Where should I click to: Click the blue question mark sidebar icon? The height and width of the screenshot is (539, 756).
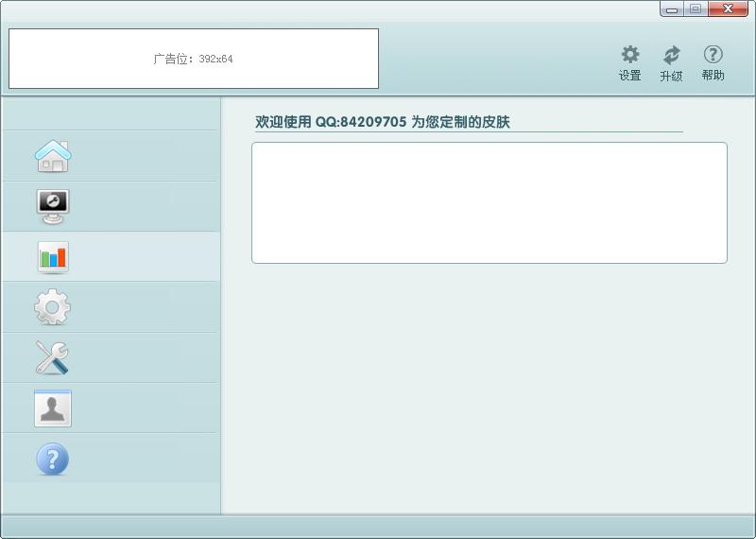tap(53, 459)
